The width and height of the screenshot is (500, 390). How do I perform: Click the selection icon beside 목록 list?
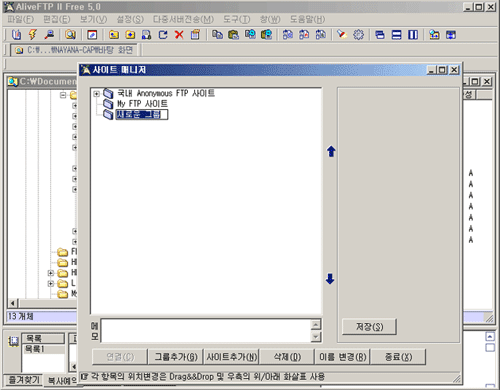(x=13, y=341)
